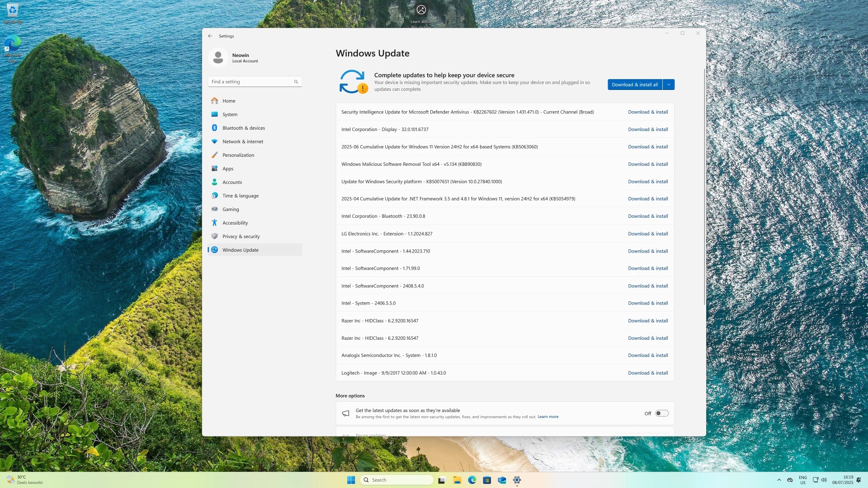Open the Gaming settings page
The height and width of the screenshot is (488, 868).
[230, 209]
